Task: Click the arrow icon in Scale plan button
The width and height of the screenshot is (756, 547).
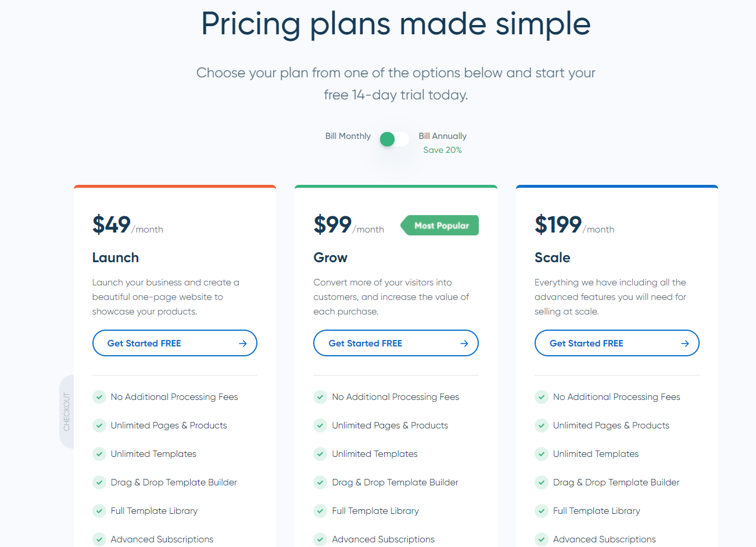Action: [685, 344]
